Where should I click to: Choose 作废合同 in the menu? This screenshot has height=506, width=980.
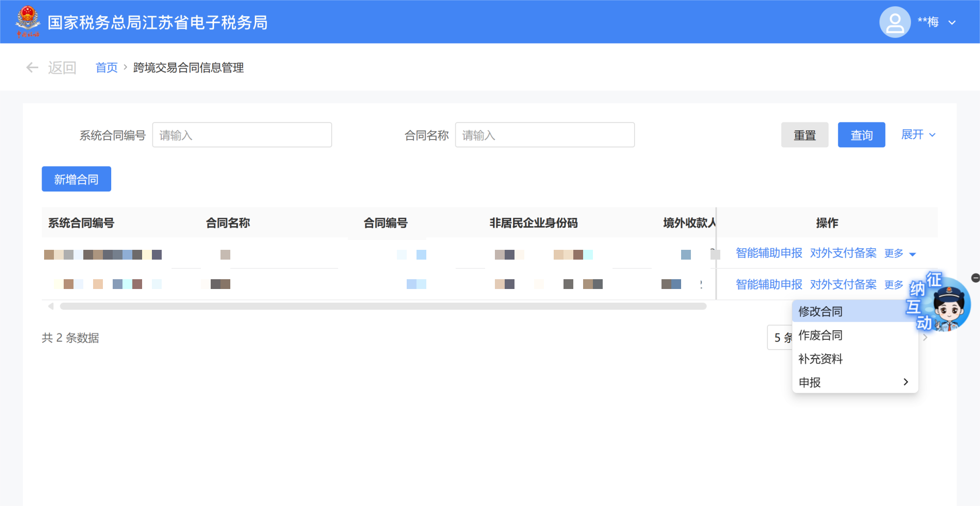point(820,335)
